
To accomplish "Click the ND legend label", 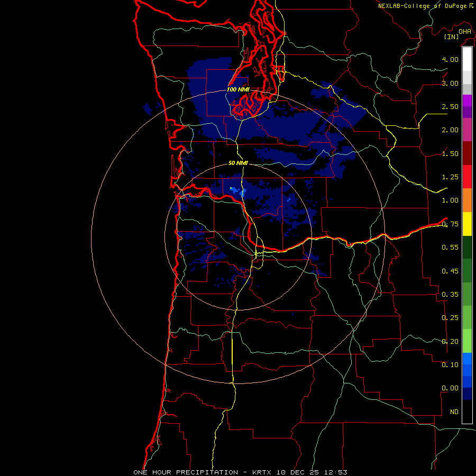I will click(x=454, y=412).
